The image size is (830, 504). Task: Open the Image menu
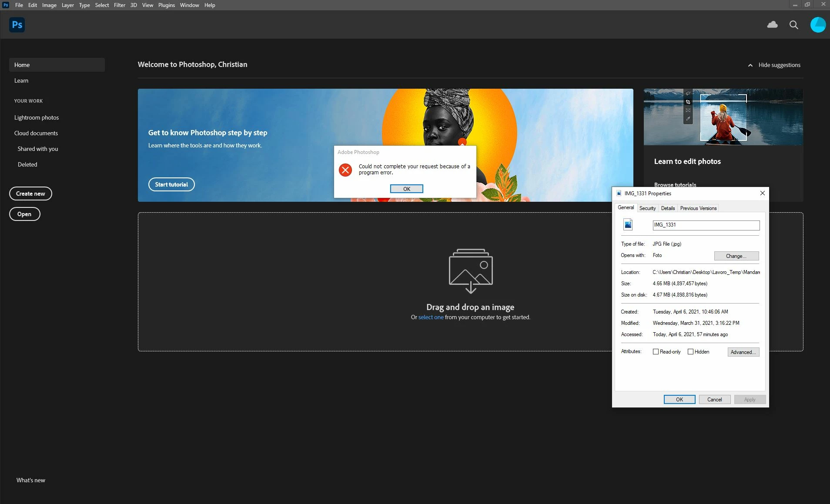pyautogui.click(x=49, y=5)
